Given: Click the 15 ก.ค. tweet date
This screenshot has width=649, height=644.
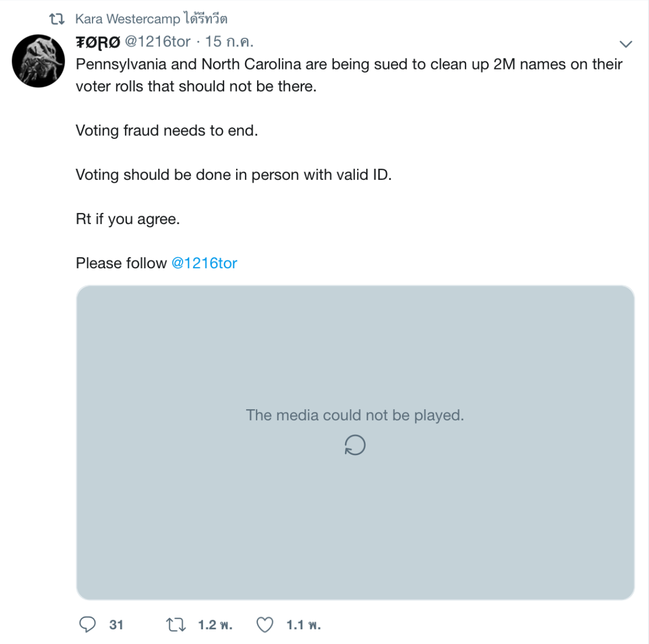Looking at the screenshot, I should [229, 42].
